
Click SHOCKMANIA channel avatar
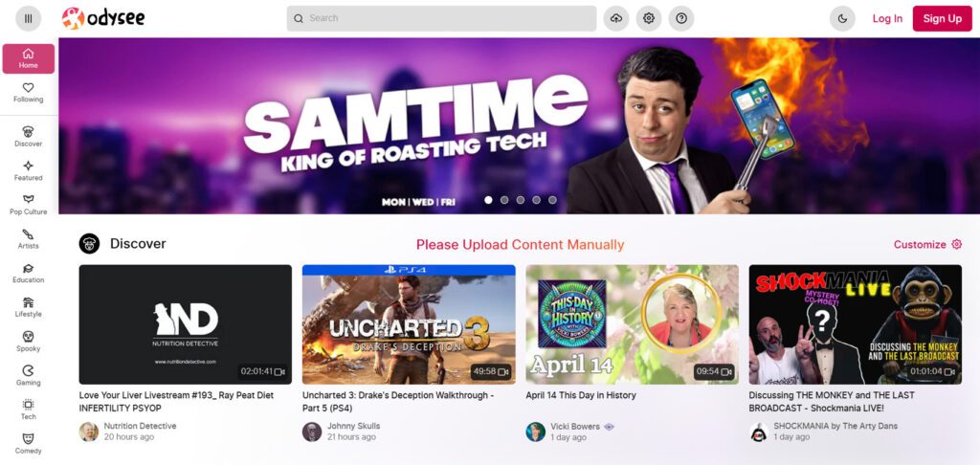[x=759, y=432]
